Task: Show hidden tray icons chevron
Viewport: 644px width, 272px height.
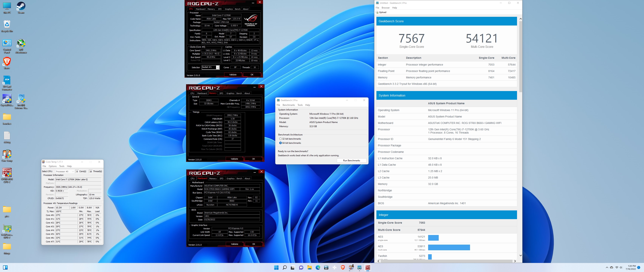Action: [607, 267]
